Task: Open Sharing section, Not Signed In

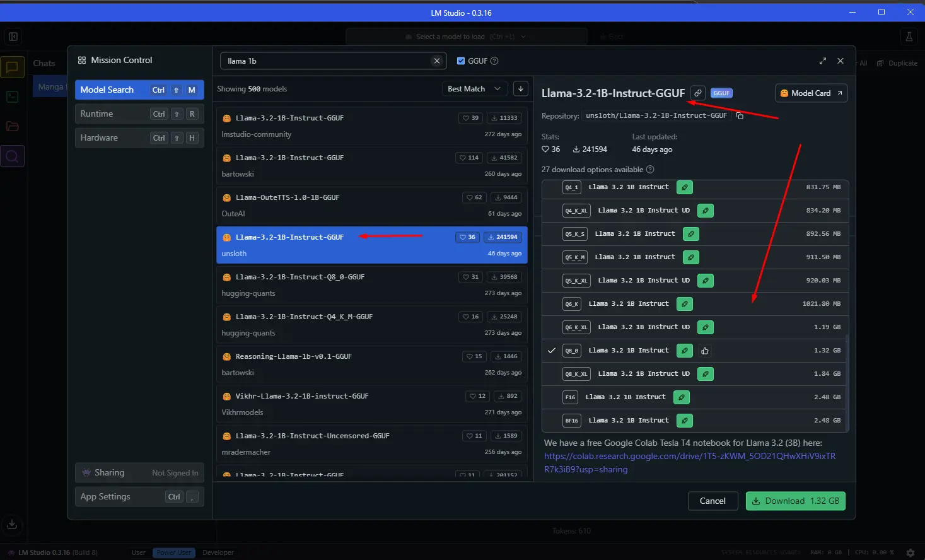Action: 139,472
